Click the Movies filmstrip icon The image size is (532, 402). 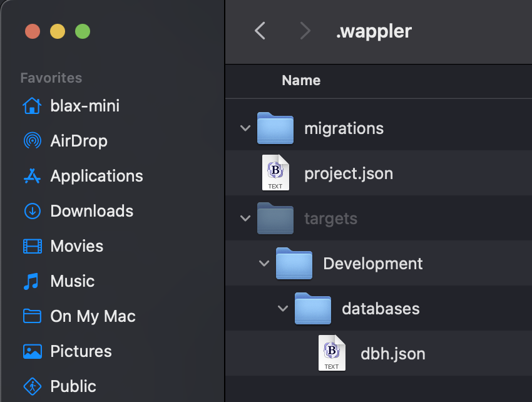[32, 246]
